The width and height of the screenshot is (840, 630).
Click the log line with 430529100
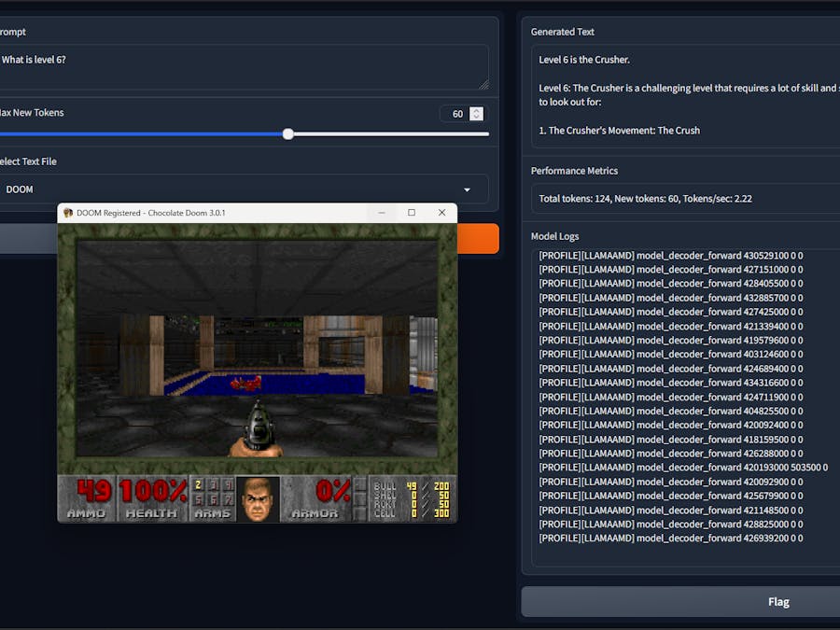coord(671,256)
